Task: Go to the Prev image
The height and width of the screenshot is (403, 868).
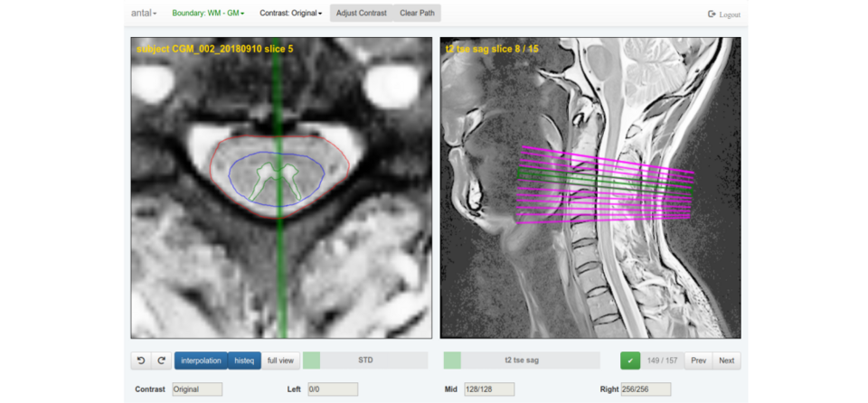Action: click(698, 361)
